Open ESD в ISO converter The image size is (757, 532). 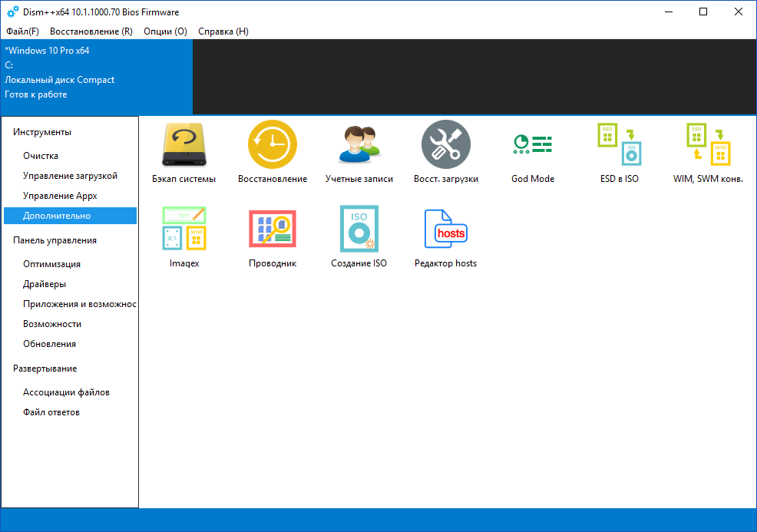[x=620, y=153]
